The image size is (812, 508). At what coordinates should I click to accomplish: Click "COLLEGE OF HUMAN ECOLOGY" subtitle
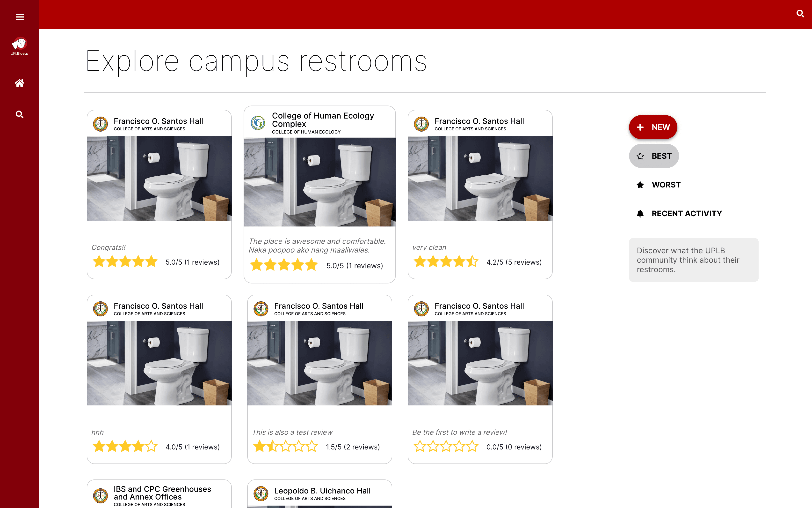pos(306,132)
